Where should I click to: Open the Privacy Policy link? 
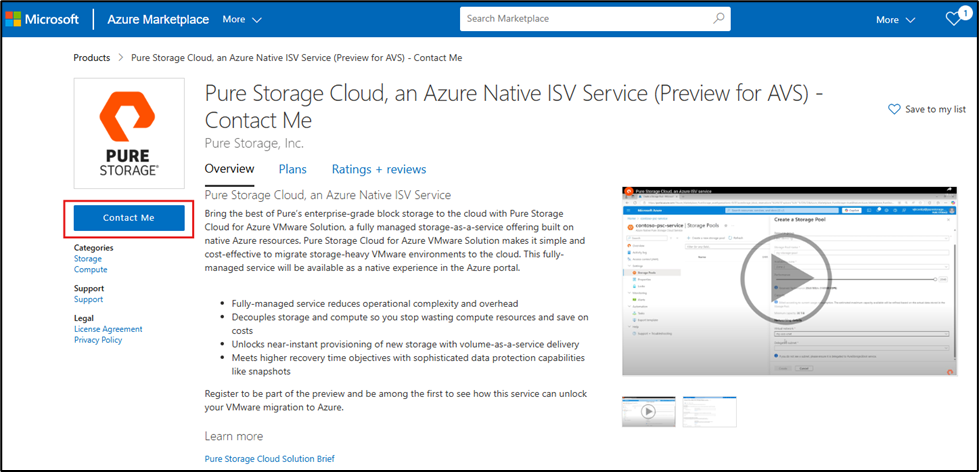point(98,340)
